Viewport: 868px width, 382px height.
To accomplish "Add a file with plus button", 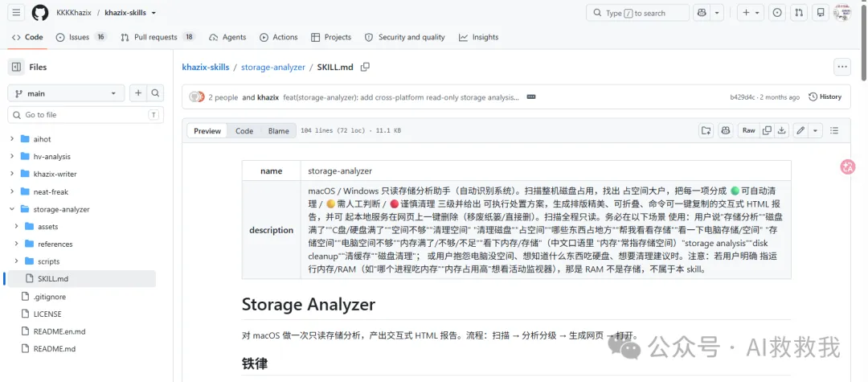I will 138,93.
